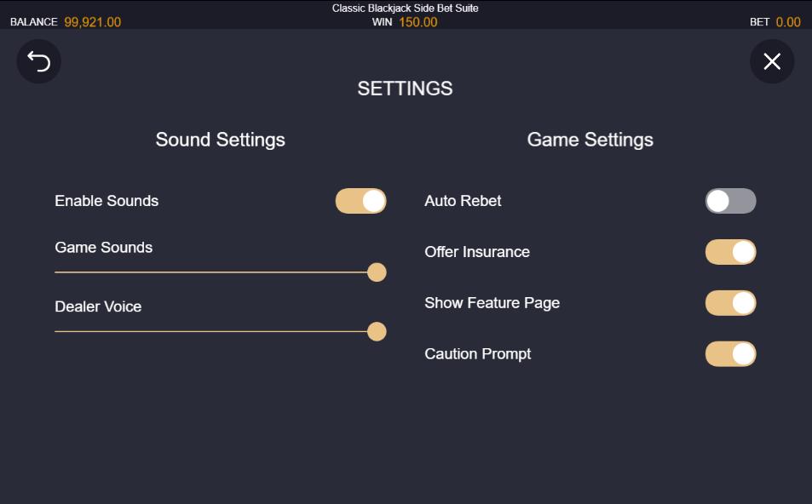Click the Classic Blackjack Side Bet Suite title
The width and height of the screenshot is (812, 504).
(x=405, y=8)
